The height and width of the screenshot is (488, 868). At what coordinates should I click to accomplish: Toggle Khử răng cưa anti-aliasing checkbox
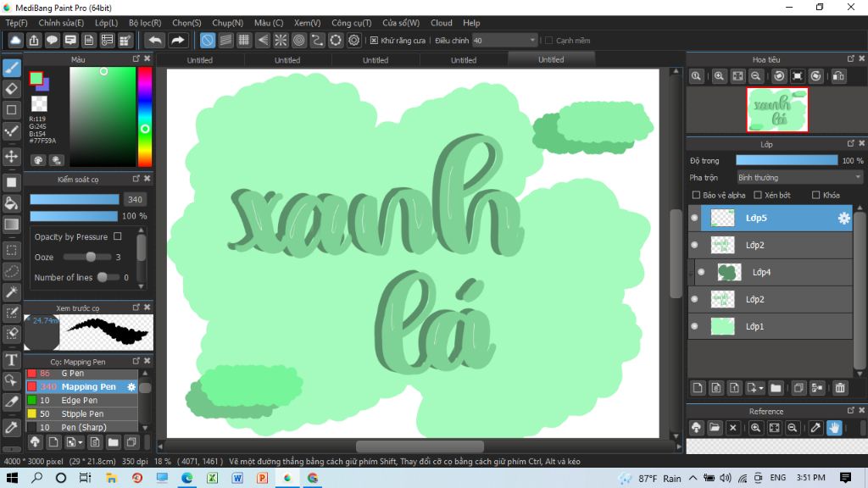click(374, 41)
